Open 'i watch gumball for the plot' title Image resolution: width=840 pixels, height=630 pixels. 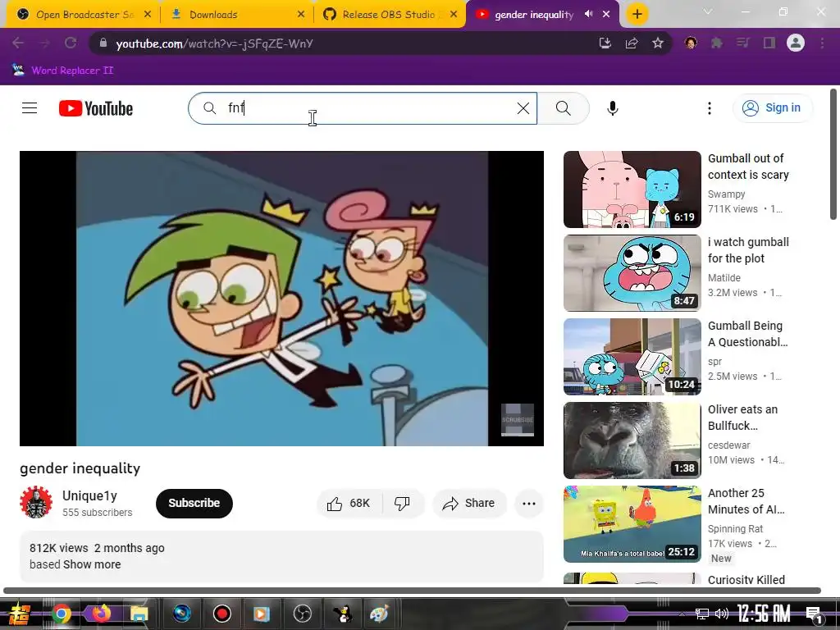click(x=748, y=250)
